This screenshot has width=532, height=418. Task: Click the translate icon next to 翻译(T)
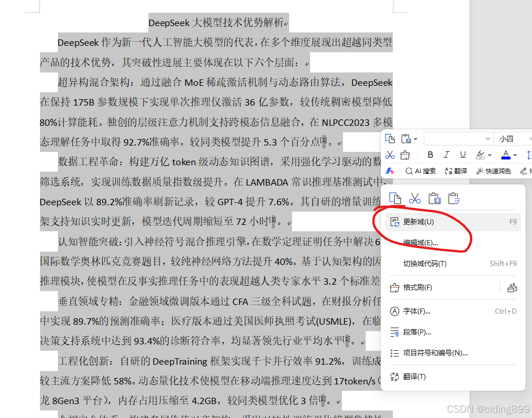point(395,377)
